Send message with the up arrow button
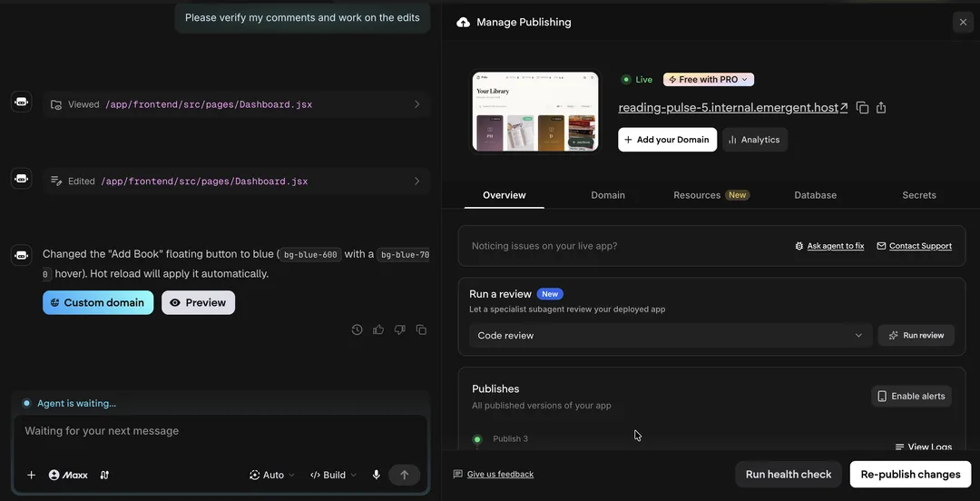This screenshot has width=980, height=501. coord(405,475)
